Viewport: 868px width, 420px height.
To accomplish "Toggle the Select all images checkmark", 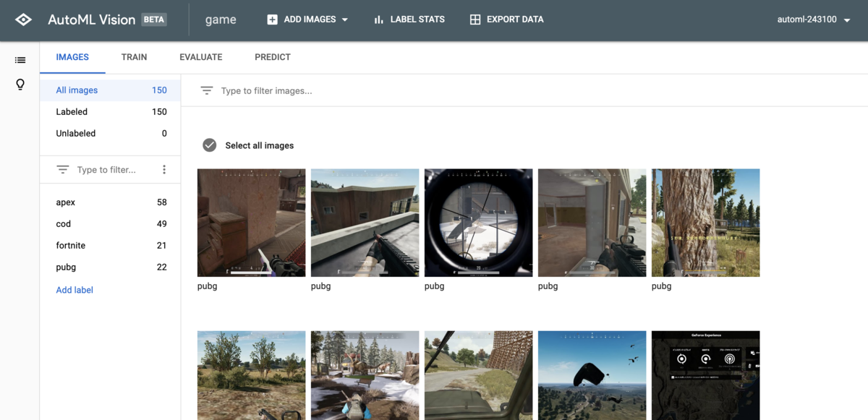I will pos(210,145).
